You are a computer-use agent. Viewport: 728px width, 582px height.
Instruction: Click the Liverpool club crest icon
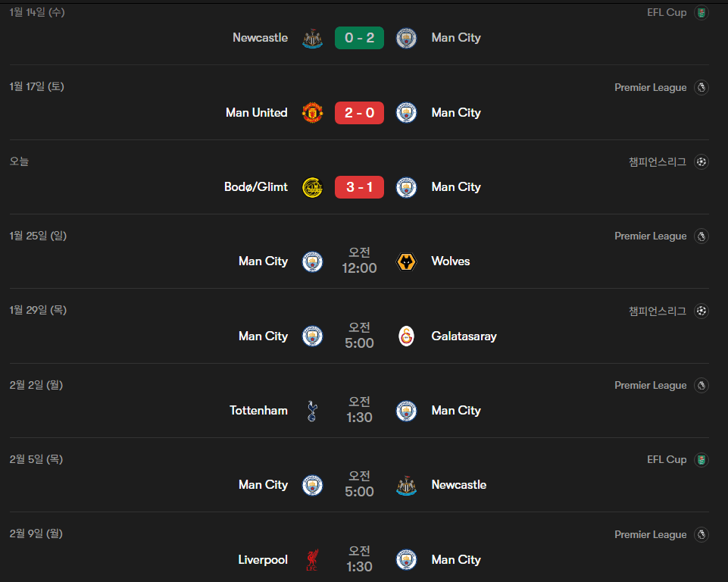[312, 560]
